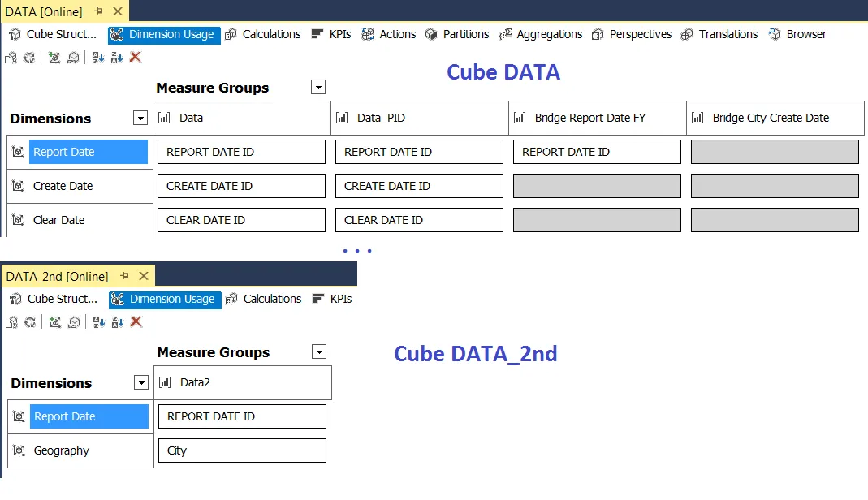Delete with red X icon in DATA toolbar

click(x=136, y=57)
